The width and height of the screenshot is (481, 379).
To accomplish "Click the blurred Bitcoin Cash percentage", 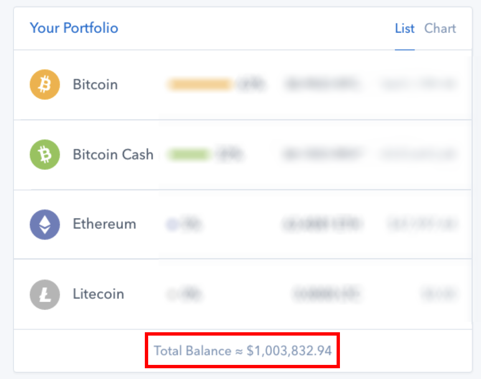I will 229,154.
